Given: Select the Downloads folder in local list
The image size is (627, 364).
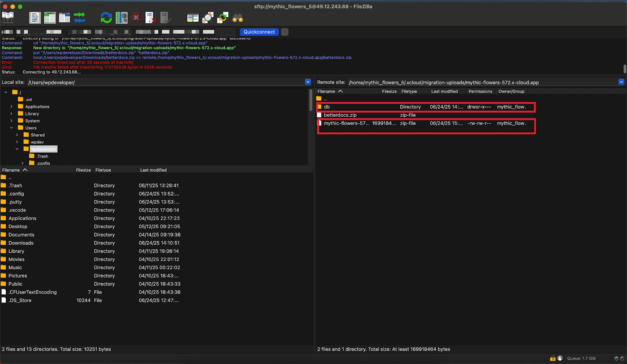Looking at the screenshot, I should point(21,243).
